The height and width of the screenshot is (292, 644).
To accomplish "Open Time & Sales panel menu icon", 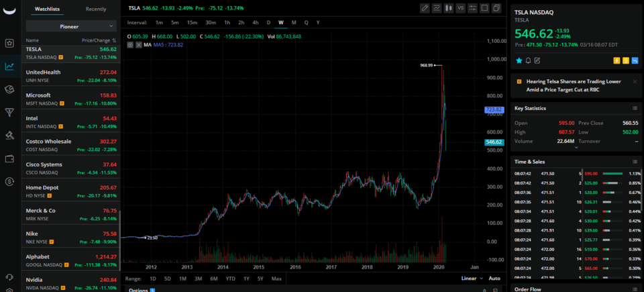I will (x=635, y=162).
